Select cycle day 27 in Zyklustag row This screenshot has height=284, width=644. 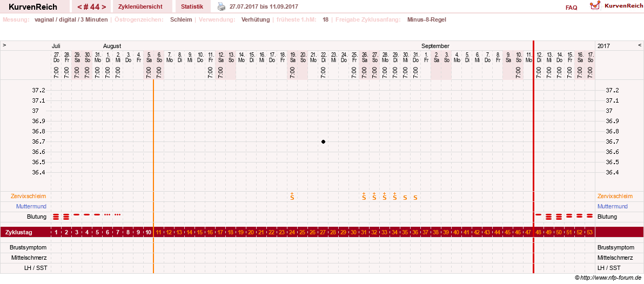point(323,232)
